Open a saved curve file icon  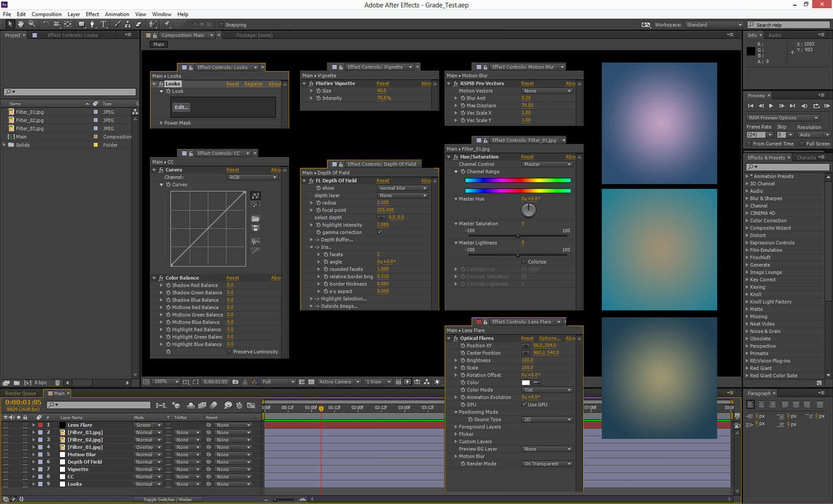coord(256,219)
